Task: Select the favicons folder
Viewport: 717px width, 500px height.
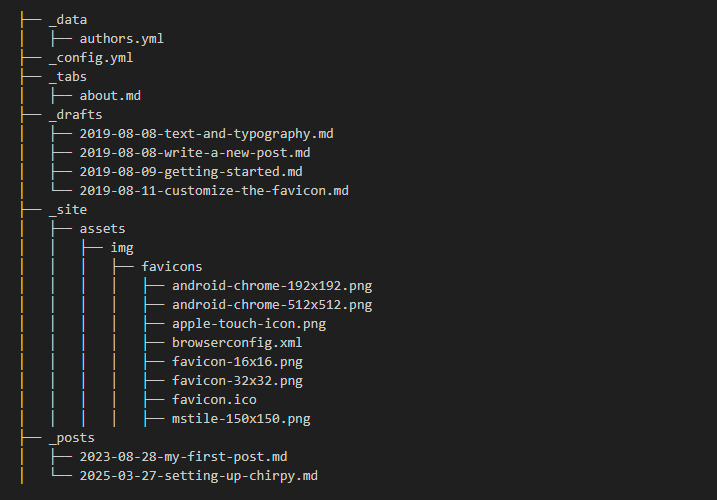Action: click(172, 267)
